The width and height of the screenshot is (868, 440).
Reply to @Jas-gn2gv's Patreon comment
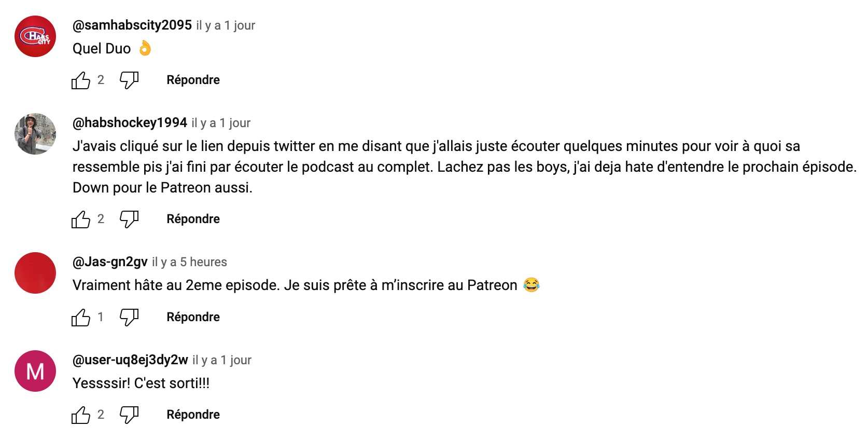coord(193,317)
